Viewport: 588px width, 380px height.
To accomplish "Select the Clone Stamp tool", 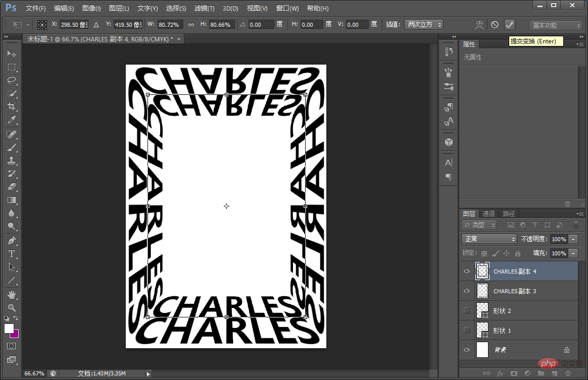I will (x=12, y=160).
